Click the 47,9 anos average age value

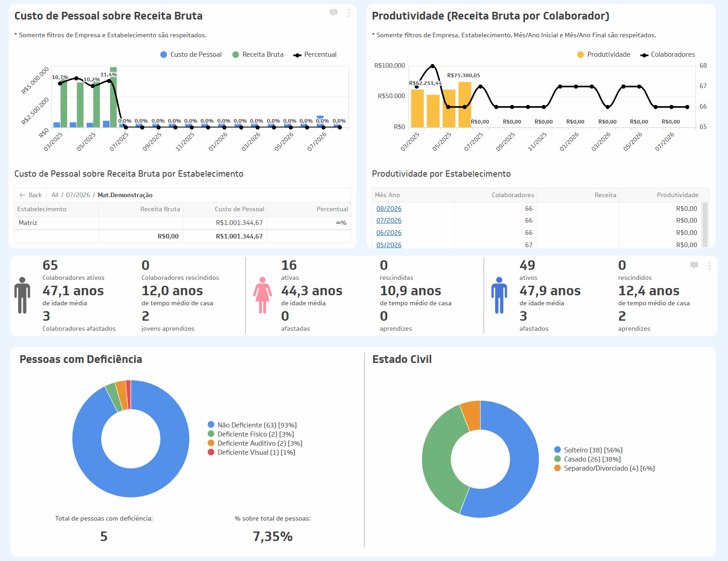550,291
